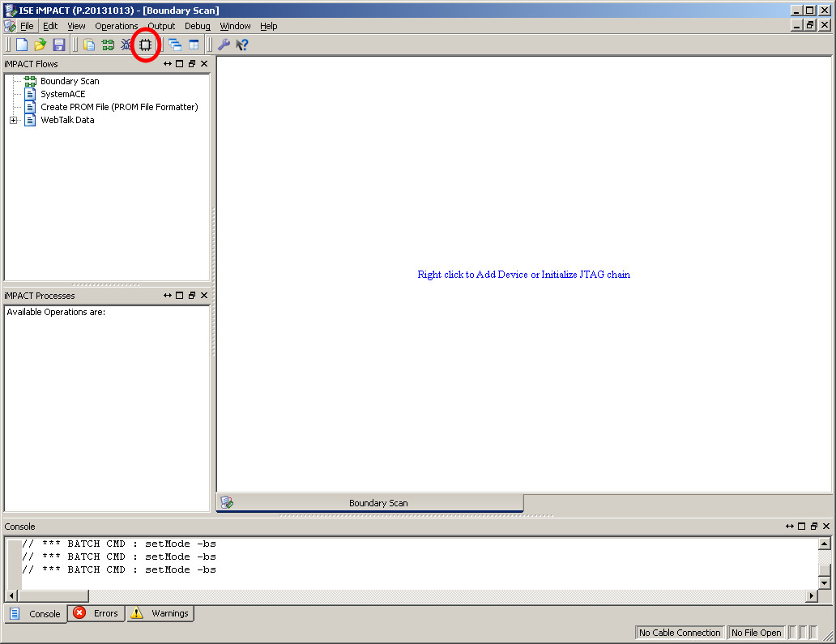Screen dimensions: 836x644
Task: Open the Operations menu
Action: click(116, 26)
